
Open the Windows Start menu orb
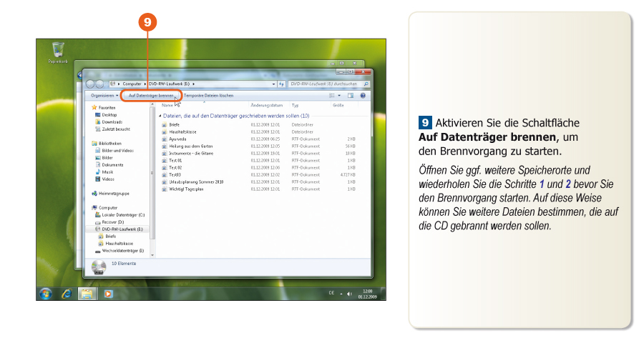pyautogui.click(x=46, y=293)
